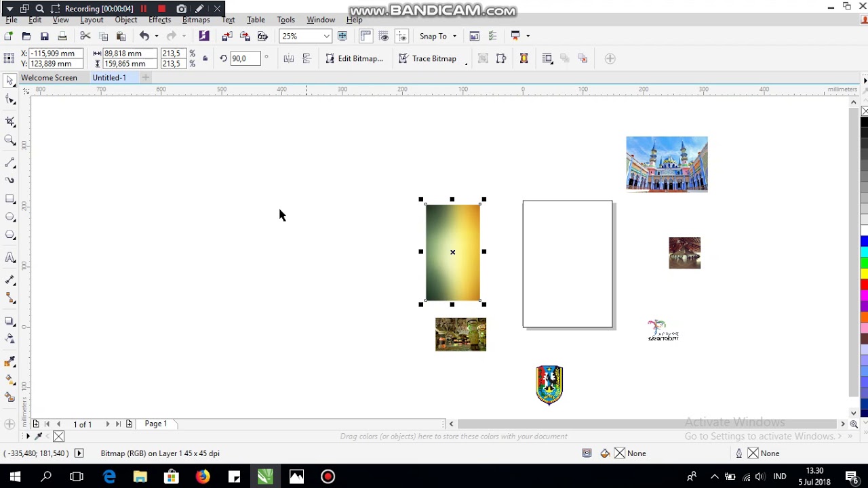Click the Print icon
868x488 pixels.
pyautogui.click(x=62, y=36)
